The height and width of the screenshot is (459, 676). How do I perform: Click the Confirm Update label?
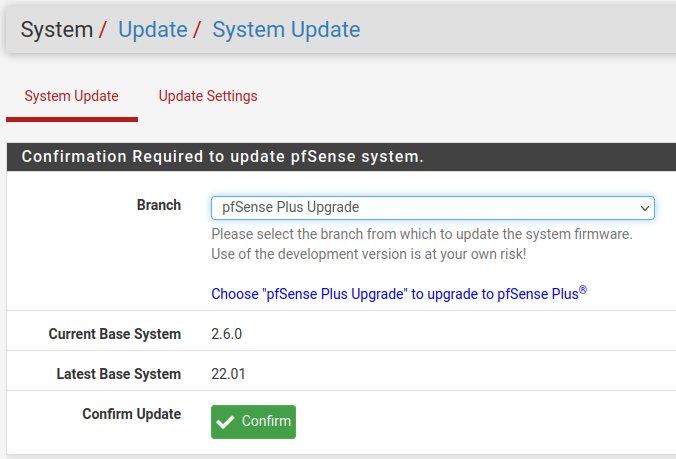[132, 414]
